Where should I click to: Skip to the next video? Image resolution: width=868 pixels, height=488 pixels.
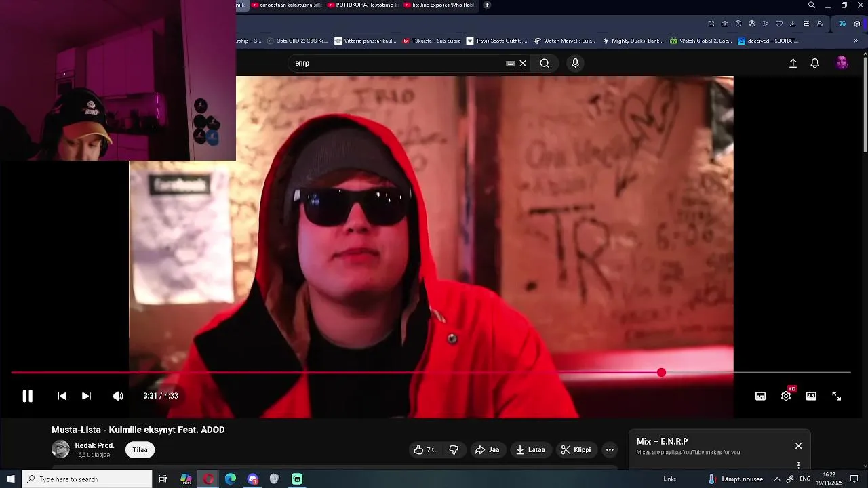[x=86, y=396]
